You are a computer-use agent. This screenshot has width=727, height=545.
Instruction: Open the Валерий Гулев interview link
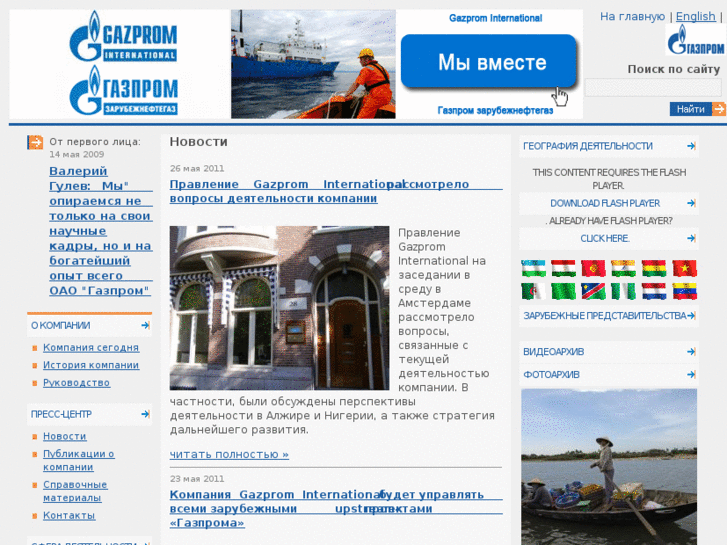101,231
